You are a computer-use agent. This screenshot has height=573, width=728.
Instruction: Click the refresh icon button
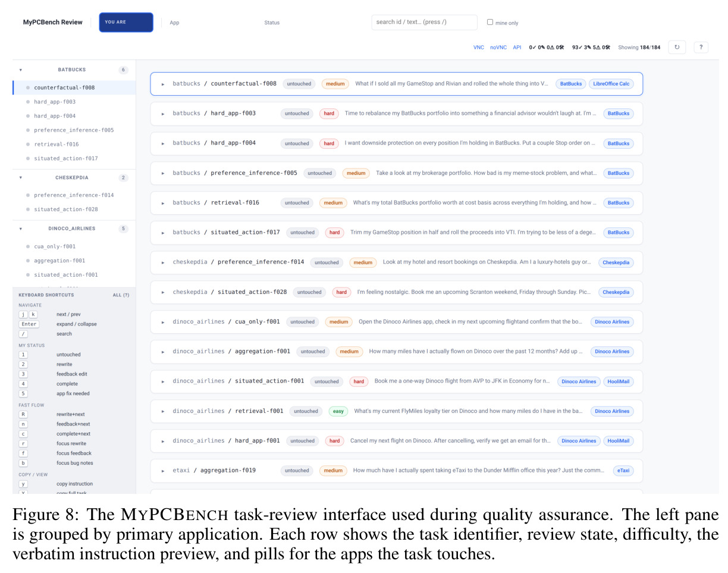pos(677,47)
